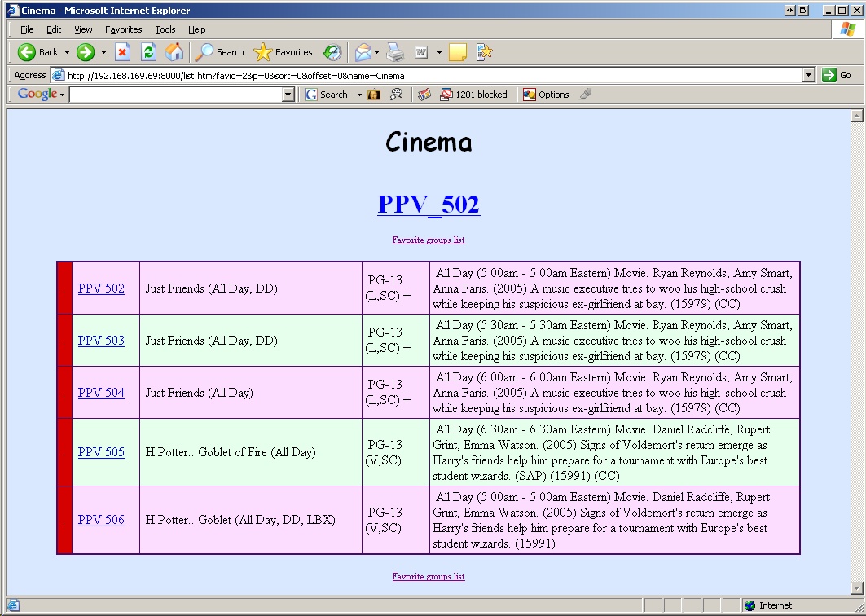Expand the Mail dropdown arrow
The image size is (866, 616).
[376, 52]
